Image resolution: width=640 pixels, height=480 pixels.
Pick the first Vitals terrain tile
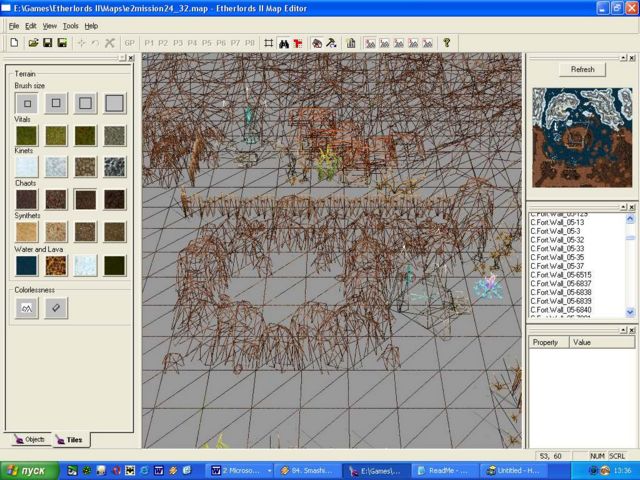(x=27, y=136)
